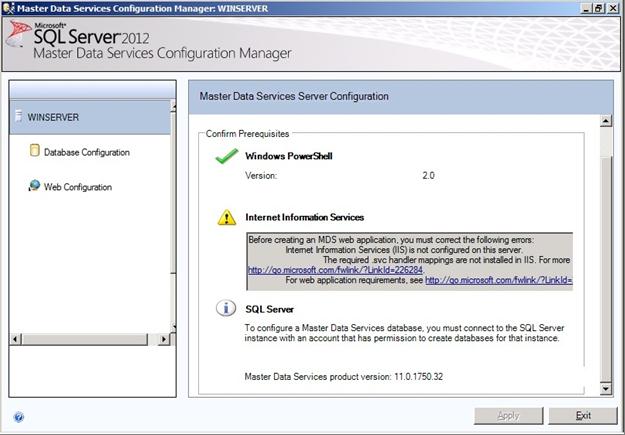Click the yellow warning icon for Internet Information Services

coord(227,218)
